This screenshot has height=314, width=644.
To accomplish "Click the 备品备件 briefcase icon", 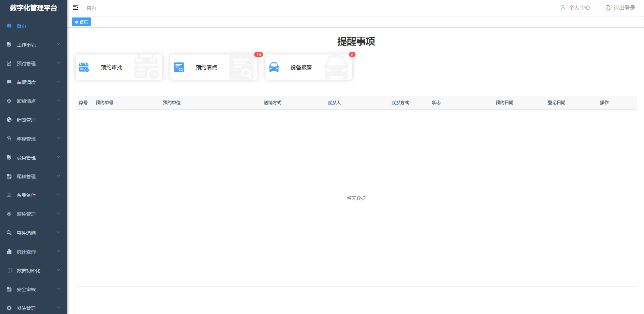I will coord(9,195).
